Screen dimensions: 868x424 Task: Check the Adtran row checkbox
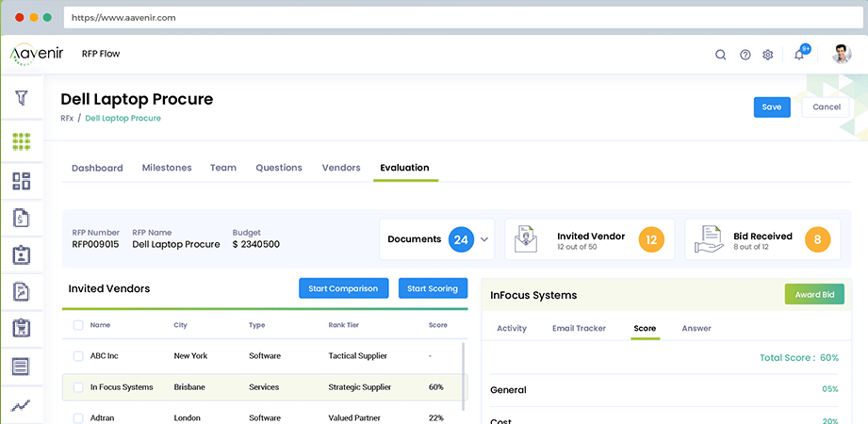pyautogui.click(x=78, y=418)
